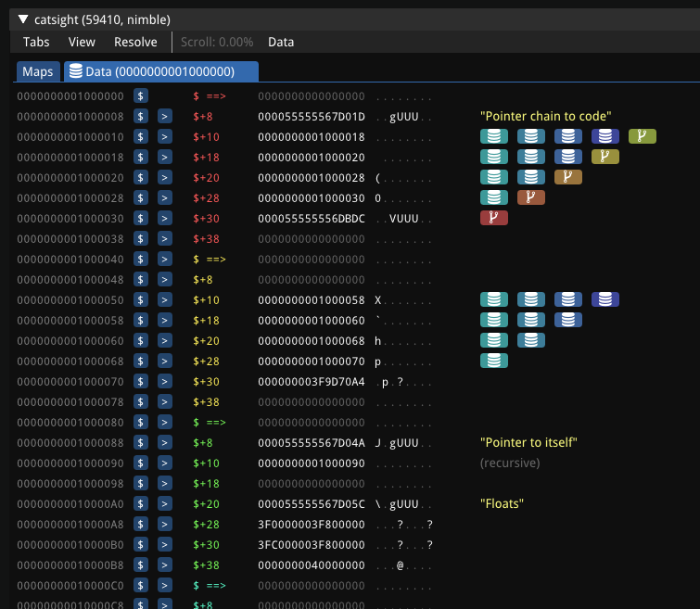Switch to the Maps tab
This screenshot has width=700, height=609.
38,71
